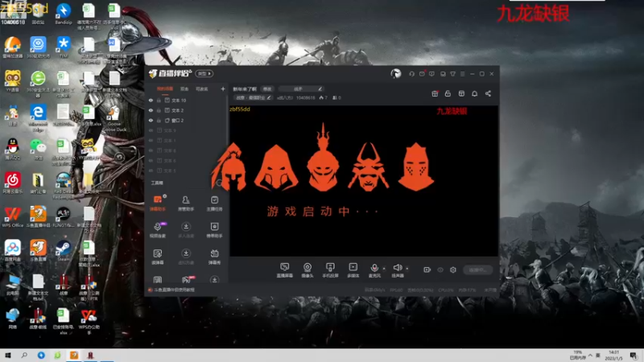Viewport: 644px width, 362px height.
Task: Hide the 文本 2 source layer
Action: pyautogui.click(x=151, y=110)
